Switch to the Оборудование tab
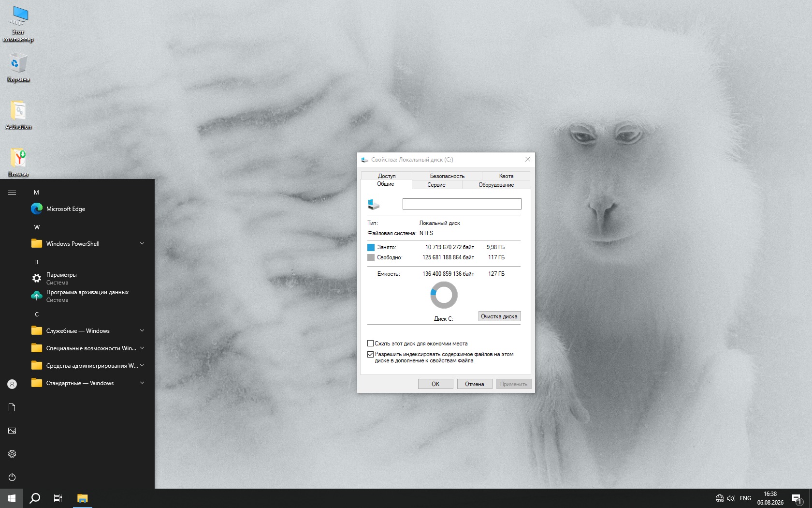This screenshot has width=812, height=508. 496,185
